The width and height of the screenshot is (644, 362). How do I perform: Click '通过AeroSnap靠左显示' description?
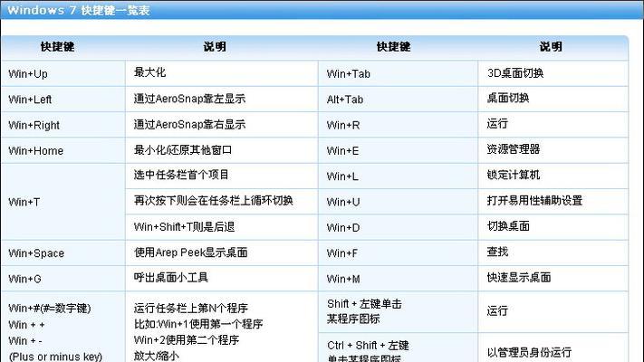coord(189,99)
